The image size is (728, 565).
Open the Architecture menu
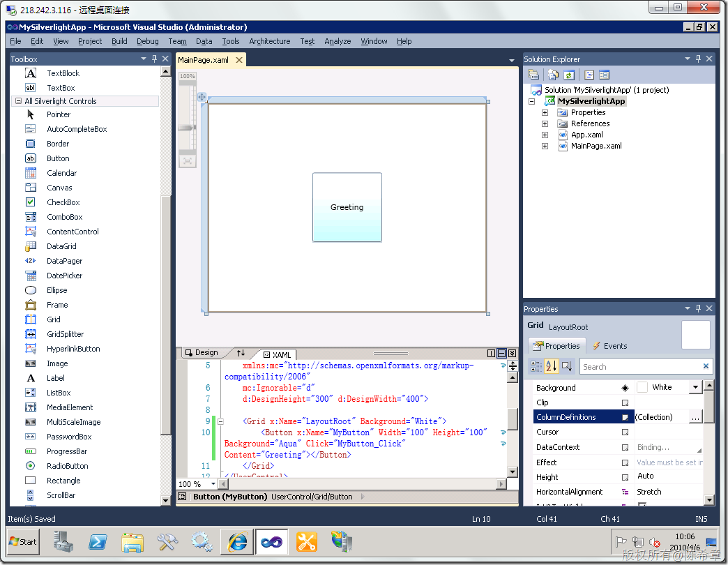270,41
